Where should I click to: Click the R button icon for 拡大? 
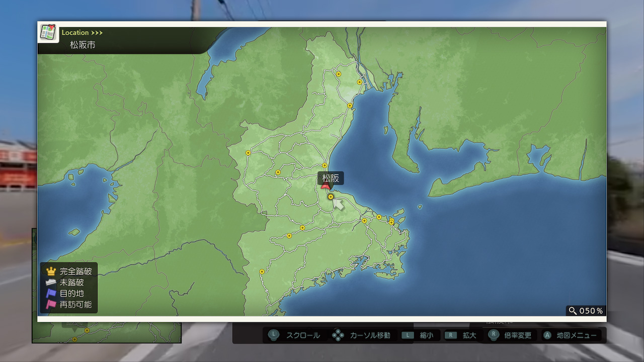click(x=451, y=335)
